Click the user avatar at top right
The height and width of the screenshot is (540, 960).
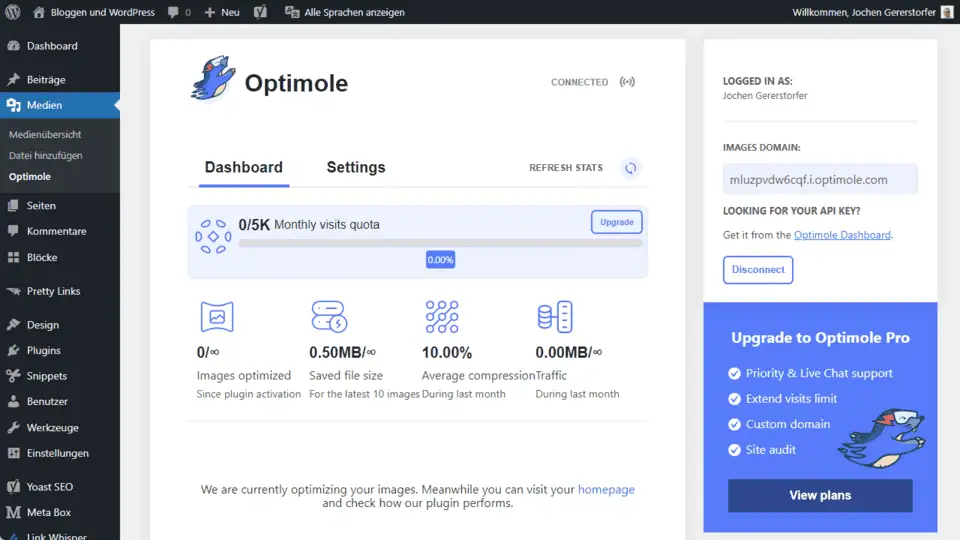[946, 12]
